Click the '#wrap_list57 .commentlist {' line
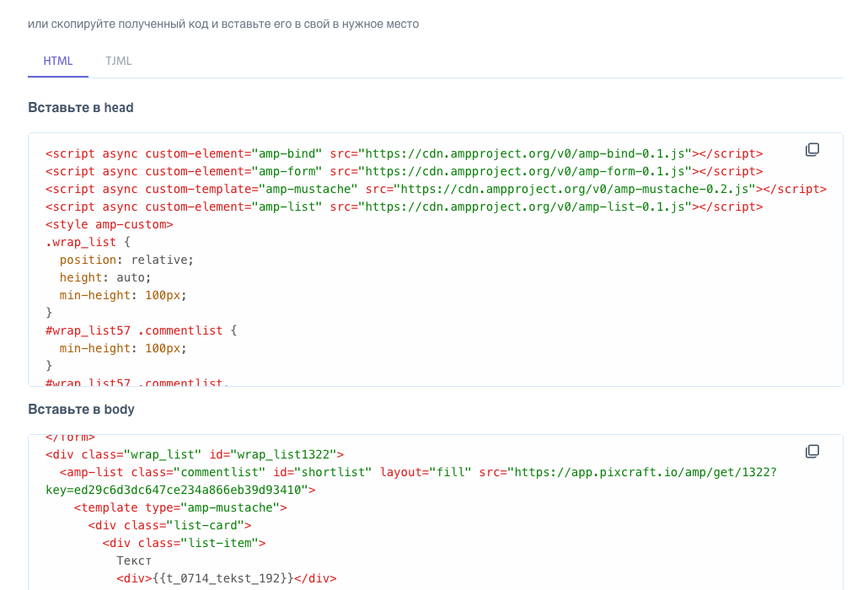The width and height of the screenshot is (868, 590). pos(142,331)
